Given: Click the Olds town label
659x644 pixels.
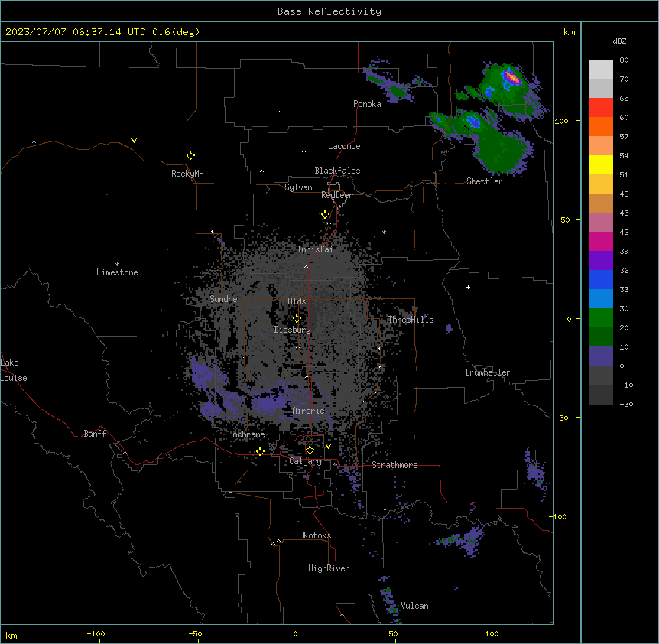Looking at the screenshot, I should coord(297,301).
